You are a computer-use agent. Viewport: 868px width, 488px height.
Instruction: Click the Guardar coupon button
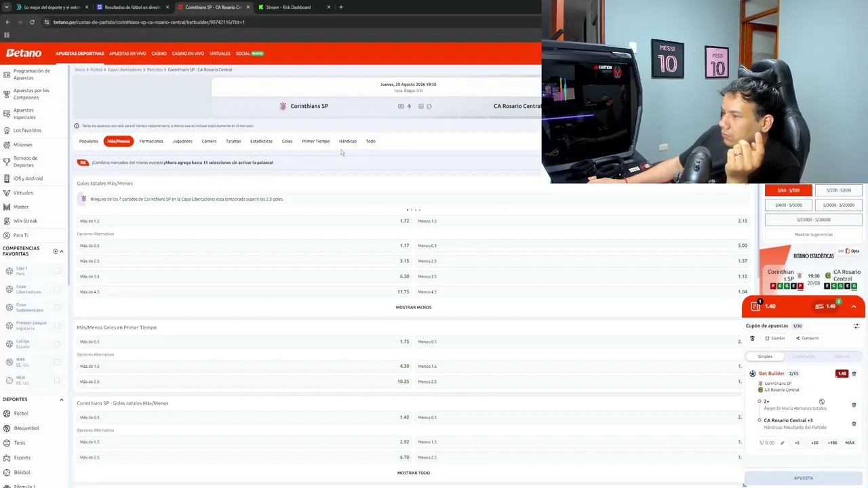(775, 338)
